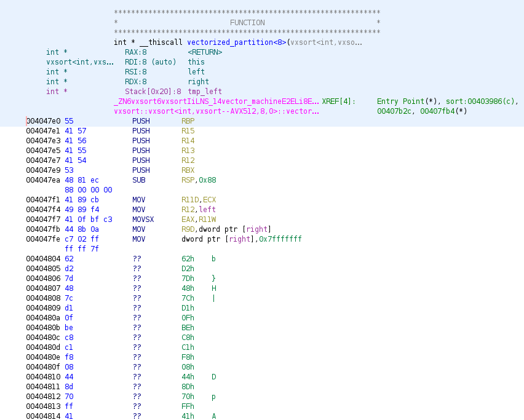
Task: Click byte c8 at 0040480c
Action: tap(69, 338)
